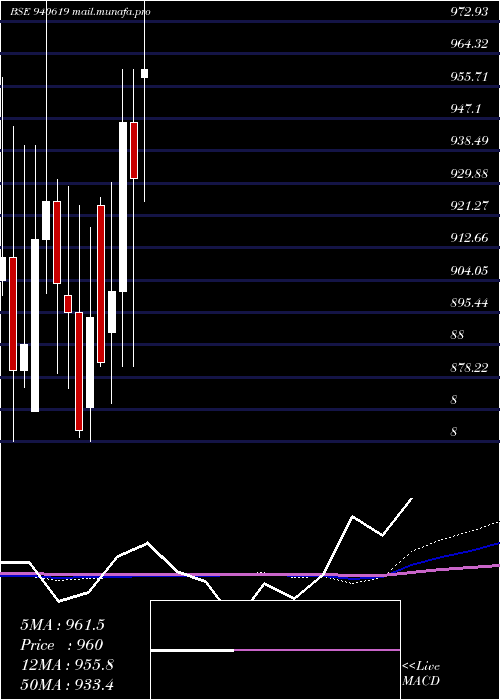
Task: Click the 50MA : 933.4 value
Action: (x=67, y=684)
